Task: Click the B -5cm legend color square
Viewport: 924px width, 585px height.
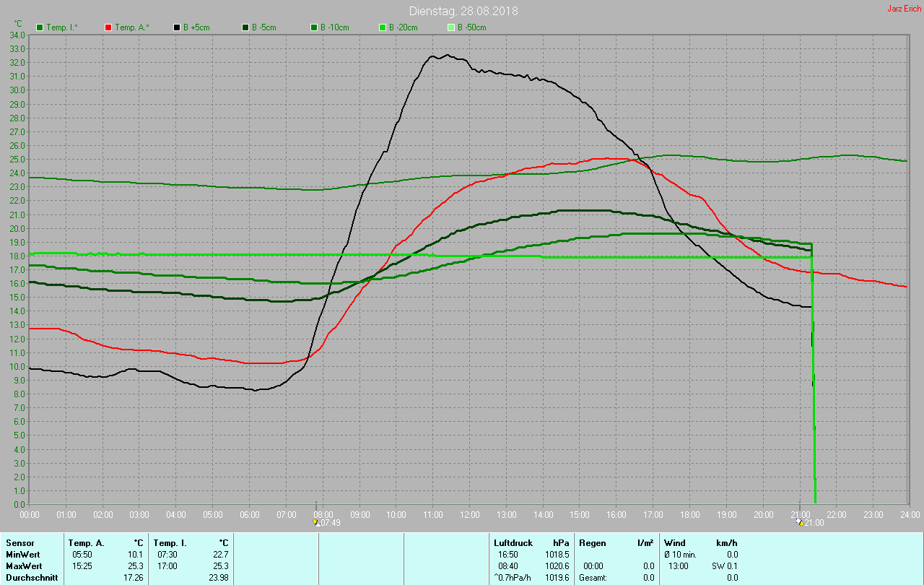Action: tap(245, 27)
